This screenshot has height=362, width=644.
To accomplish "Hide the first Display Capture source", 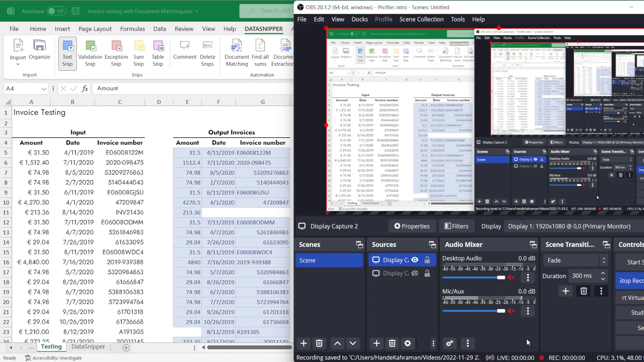I will [x=415, y=260].
